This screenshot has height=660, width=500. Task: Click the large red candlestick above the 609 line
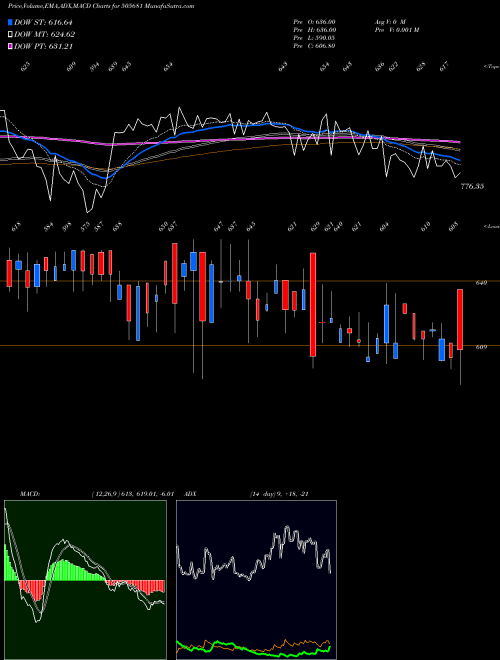point(313,305)
